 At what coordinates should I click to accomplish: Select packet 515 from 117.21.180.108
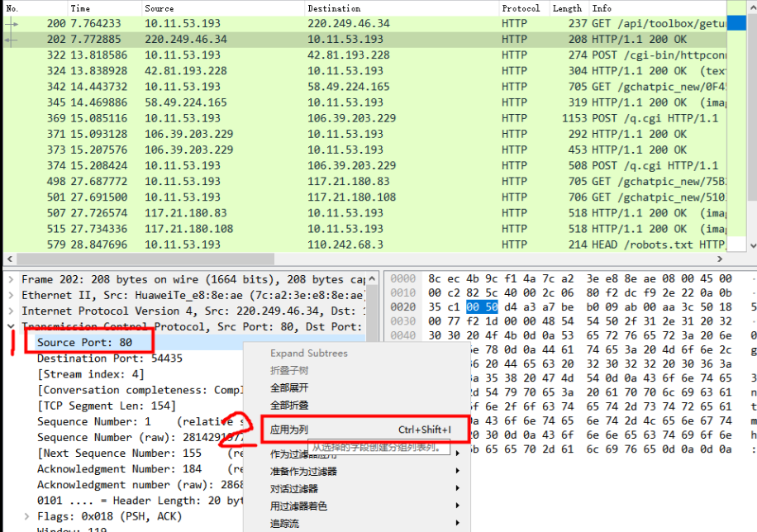pos(364,229)
